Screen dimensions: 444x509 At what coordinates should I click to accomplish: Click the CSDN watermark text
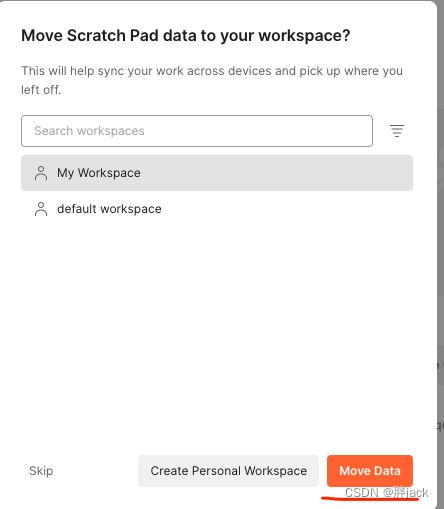click(386, 493)
